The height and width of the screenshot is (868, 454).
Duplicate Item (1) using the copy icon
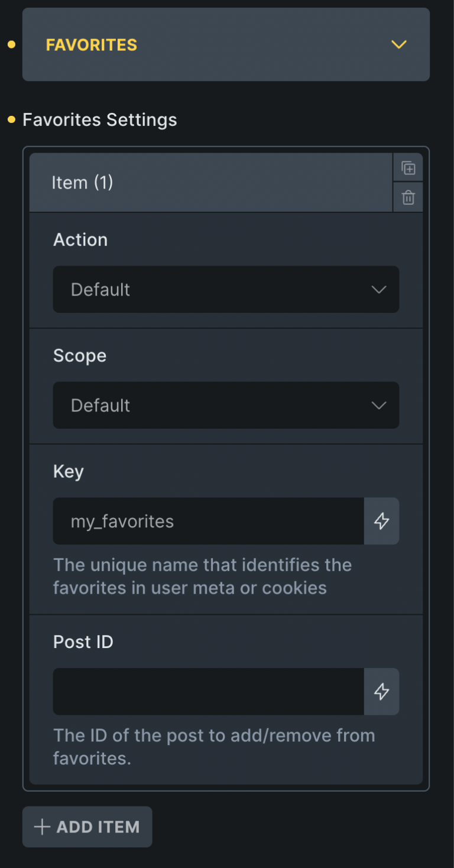tap(408, 167)
